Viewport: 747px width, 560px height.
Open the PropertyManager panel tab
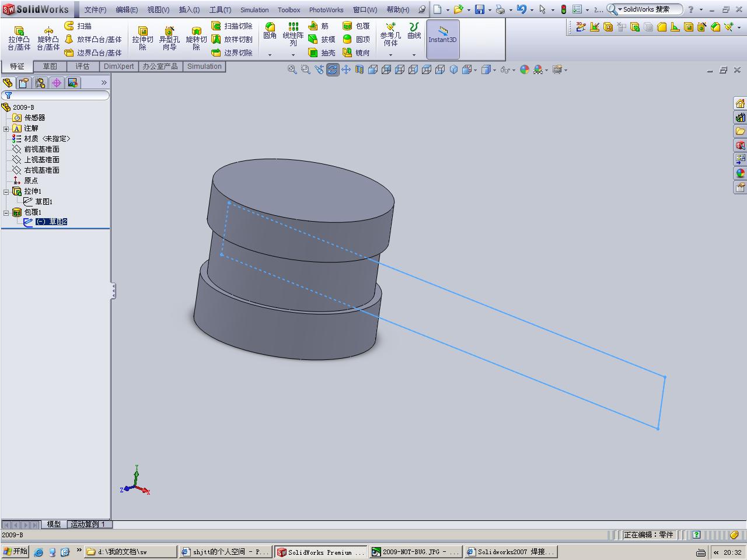[23, 83]
